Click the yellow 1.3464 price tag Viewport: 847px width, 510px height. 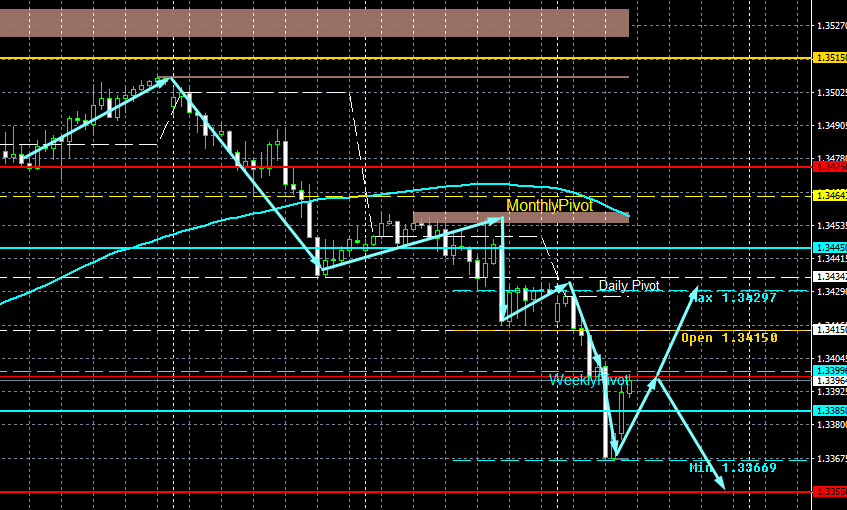pyautogui.click(x=830, y=196)
